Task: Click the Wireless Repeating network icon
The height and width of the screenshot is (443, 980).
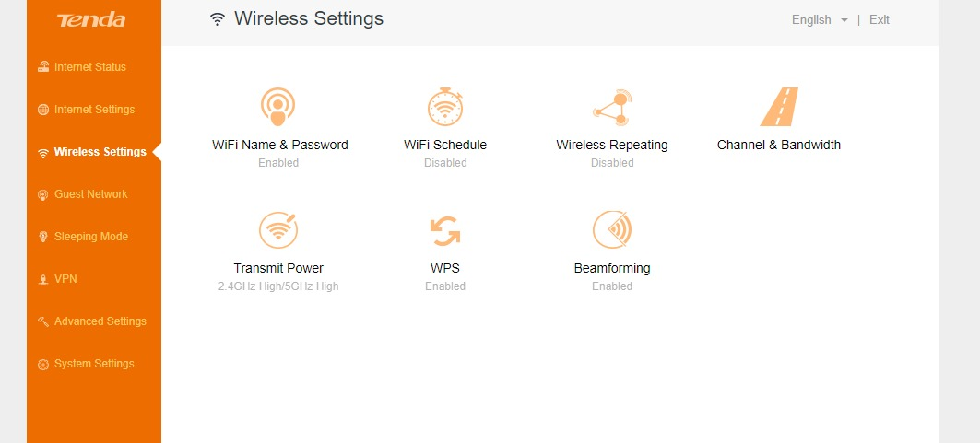Action: (x=611, y=107)
